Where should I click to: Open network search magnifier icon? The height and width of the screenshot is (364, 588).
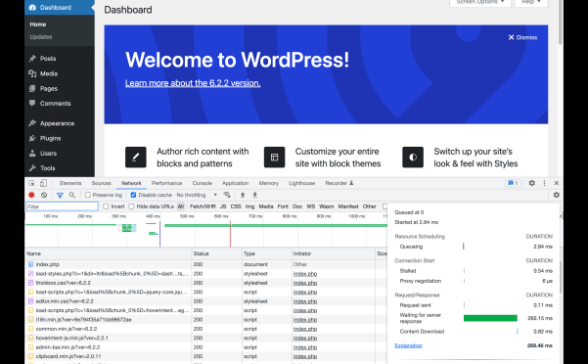(x=72, y=195)
